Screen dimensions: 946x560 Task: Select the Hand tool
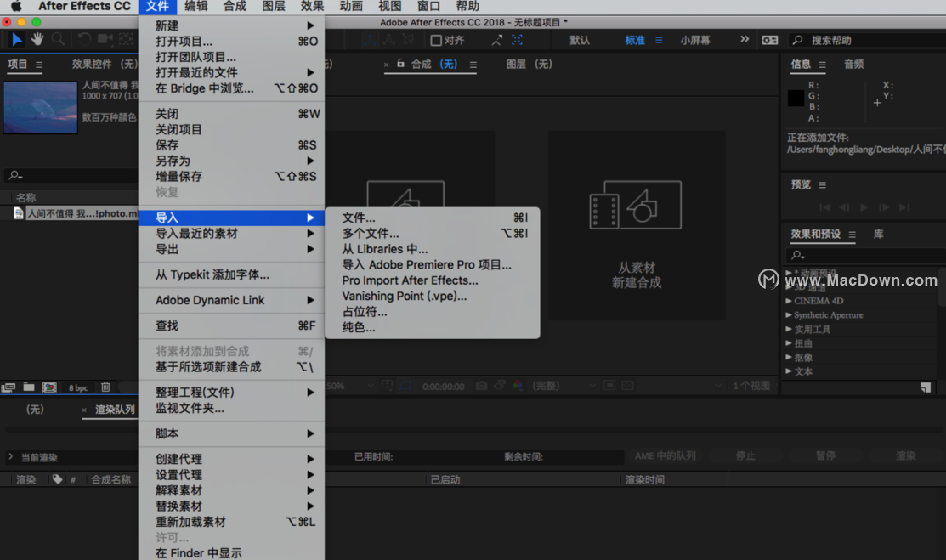(x=37, y=40)
